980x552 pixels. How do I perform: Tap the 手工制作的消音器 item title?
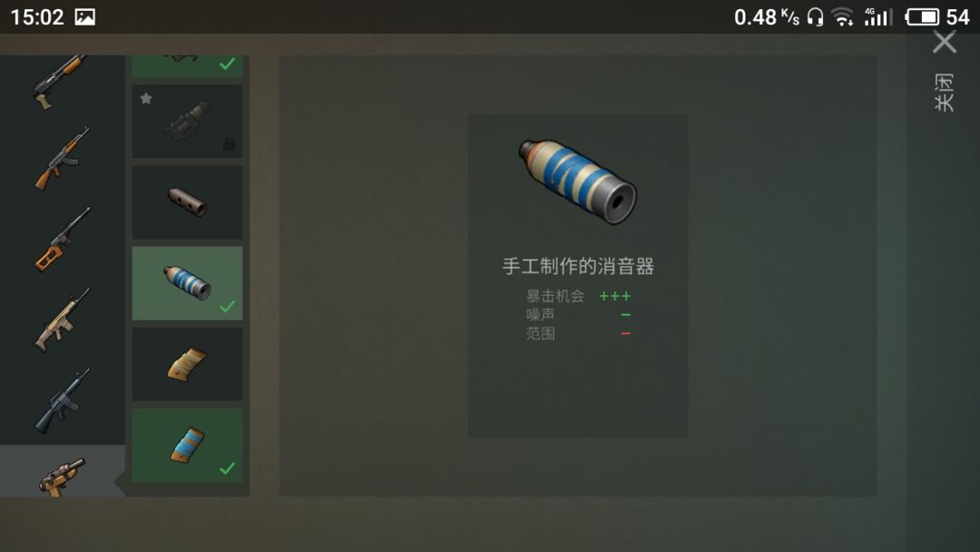578,266
